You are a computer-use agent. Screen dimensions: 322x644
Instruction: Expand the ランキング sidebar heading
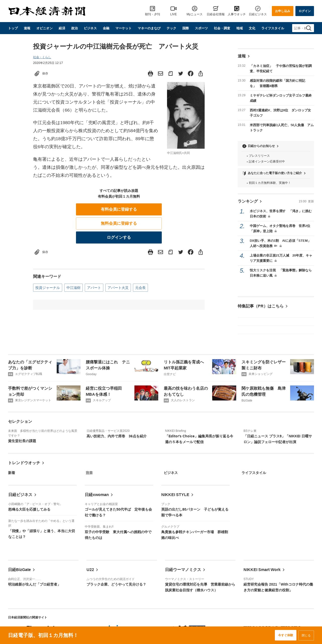(x=250, y=201)
